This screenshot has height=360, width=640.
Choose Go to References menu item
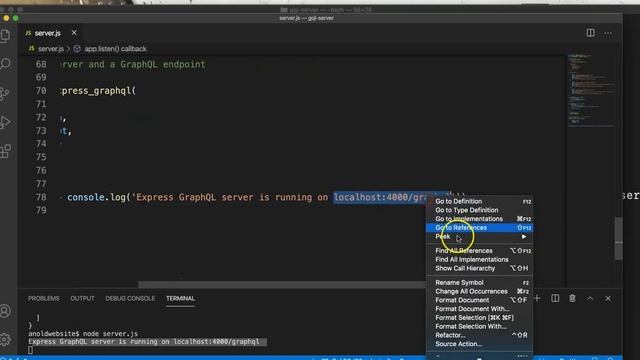click(479, 228)
